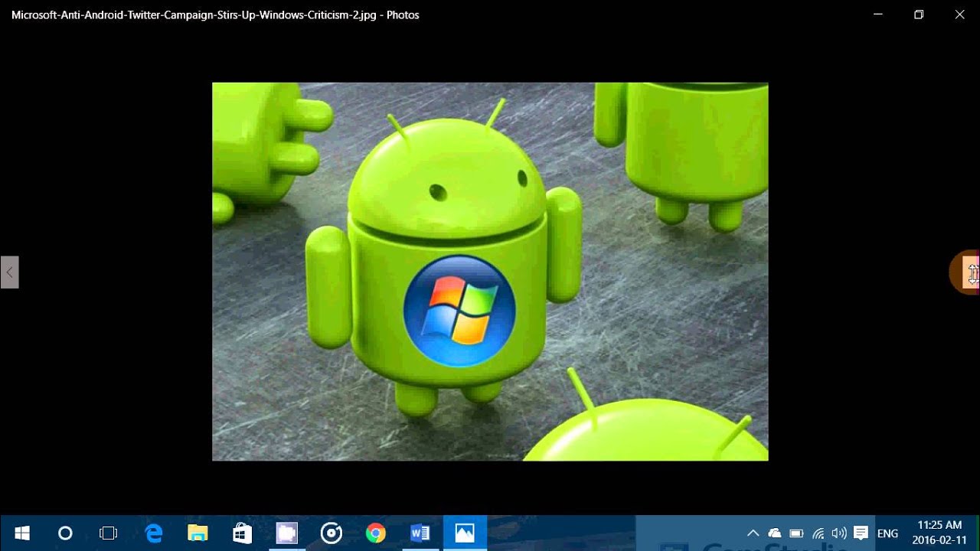The width and height of the screenshot is (980, 551).
Task: Open OneDrive cloud tray icon
Action: (774, 533)
